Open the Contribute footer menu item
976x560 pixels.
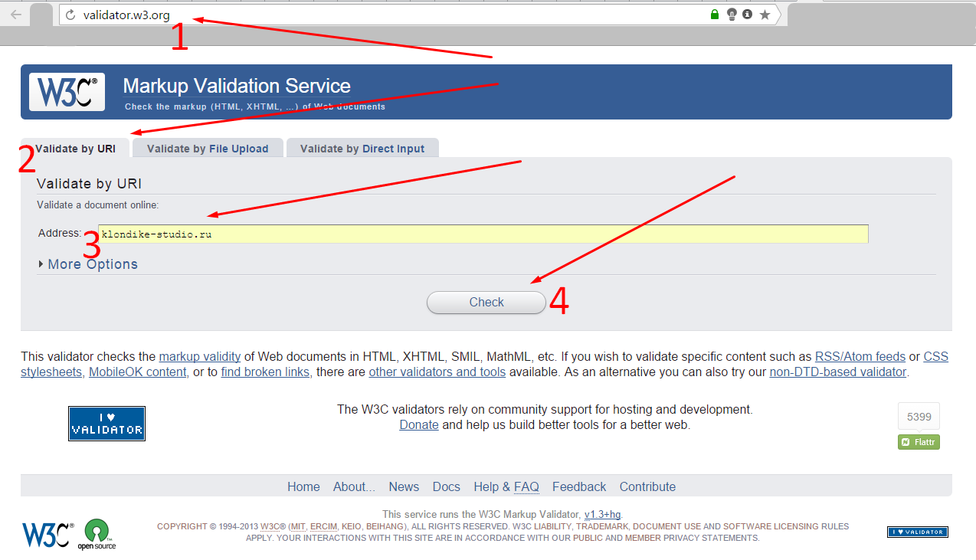pyautogui.click(x=648, y=486)
